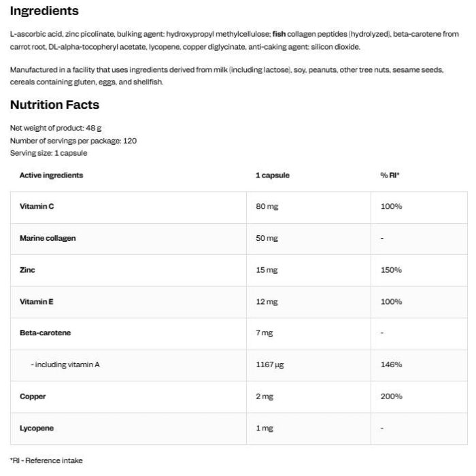This screenshot has width=476, height=476.
Task: Click the 1 capsule column header
Action: pos(273,175)
